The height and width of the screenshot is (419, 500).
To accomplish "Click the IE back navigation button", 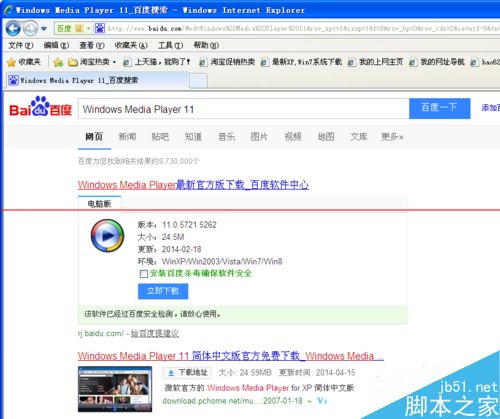I will click(13, 29).
